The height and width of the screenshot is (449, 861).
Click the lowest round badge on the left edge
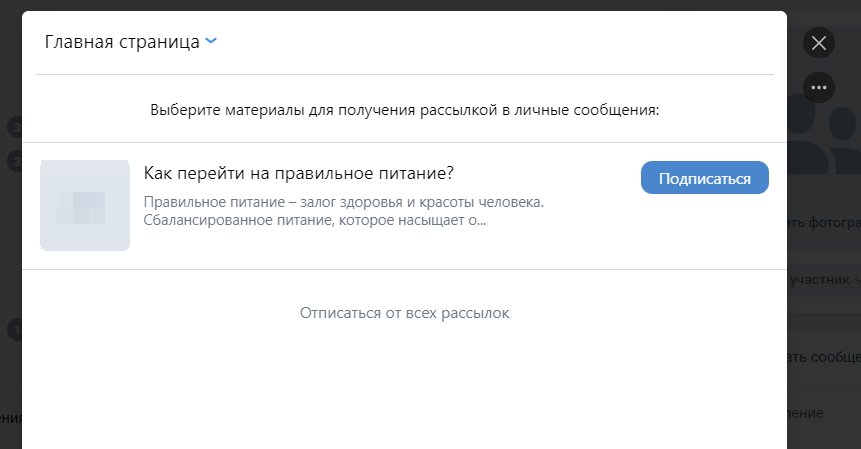tap(15, 327)
